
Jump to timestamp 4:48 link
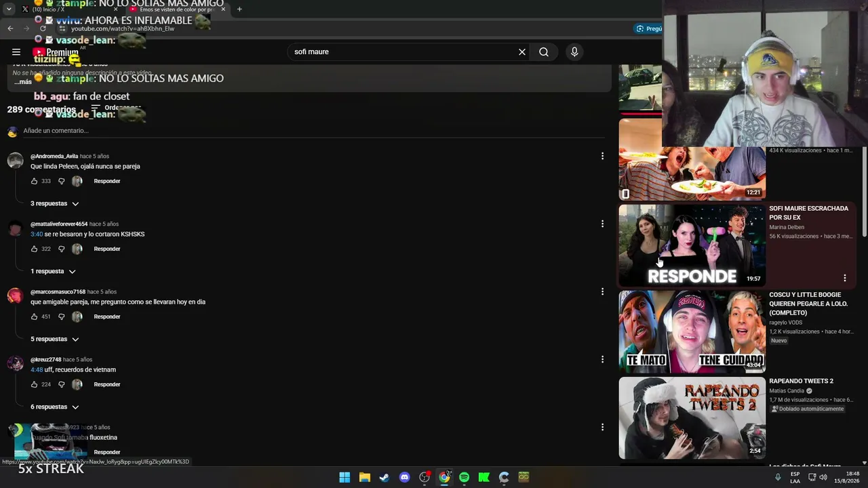tap(37, 369)
